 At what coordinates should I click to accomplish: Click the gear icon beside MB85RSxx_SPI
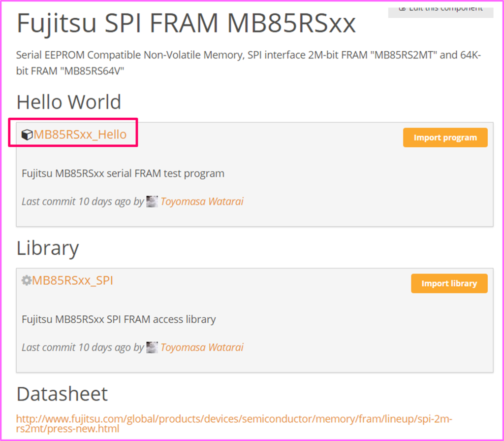click(x=27, y=280)
